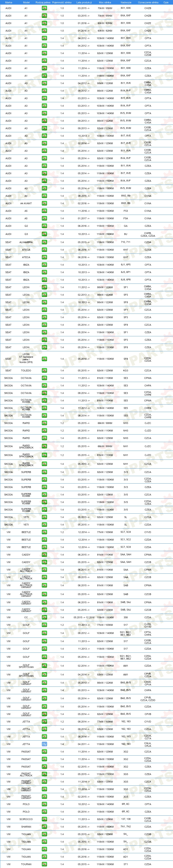The image size is (173, 868).
Task: Select the 'A4 AVANT' model cell
Action: pyautogui.click(x=26, y=203)
